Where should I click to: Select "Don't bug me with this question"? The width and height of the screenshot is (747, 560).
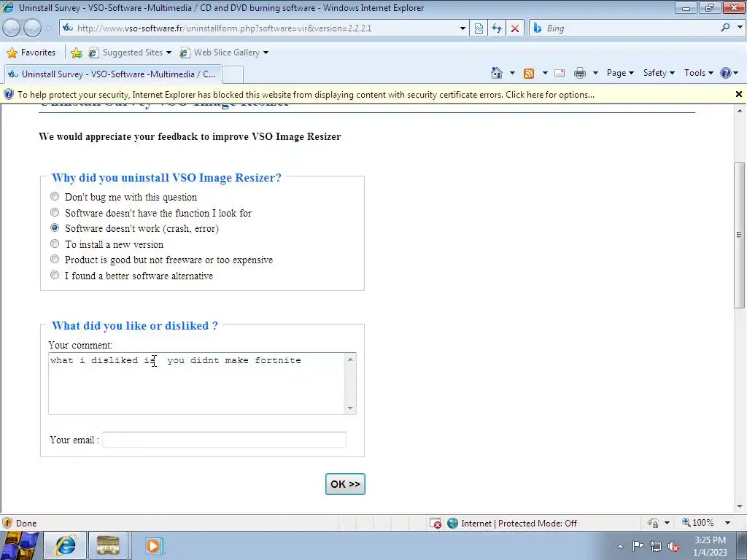pos(55,196)
